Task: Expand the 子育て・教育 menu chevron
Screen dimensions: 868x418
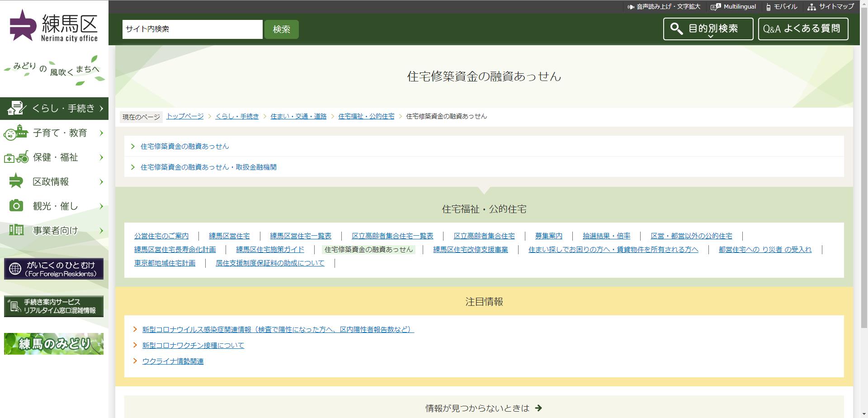Action: tap(101, 133)
